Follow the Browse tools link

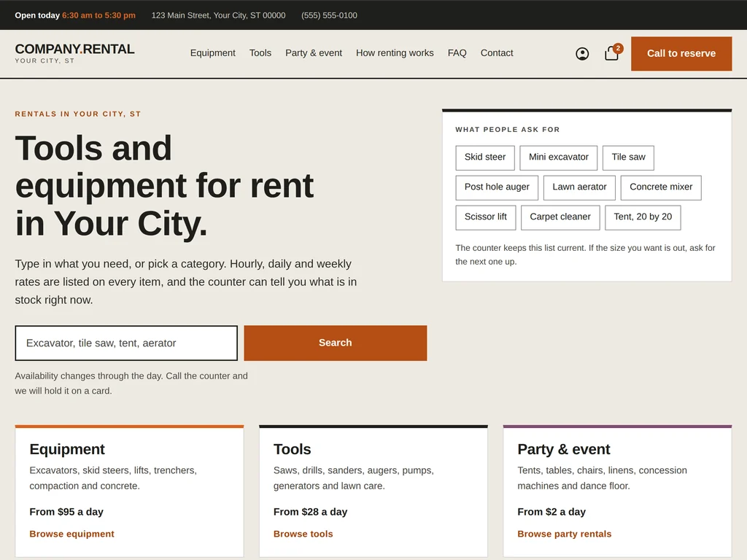pos(303,534)
